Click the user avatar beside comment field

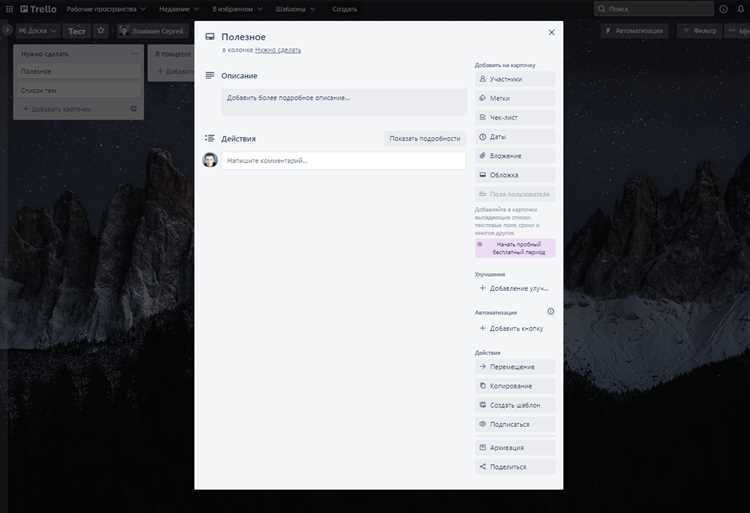tap(210, 160)
